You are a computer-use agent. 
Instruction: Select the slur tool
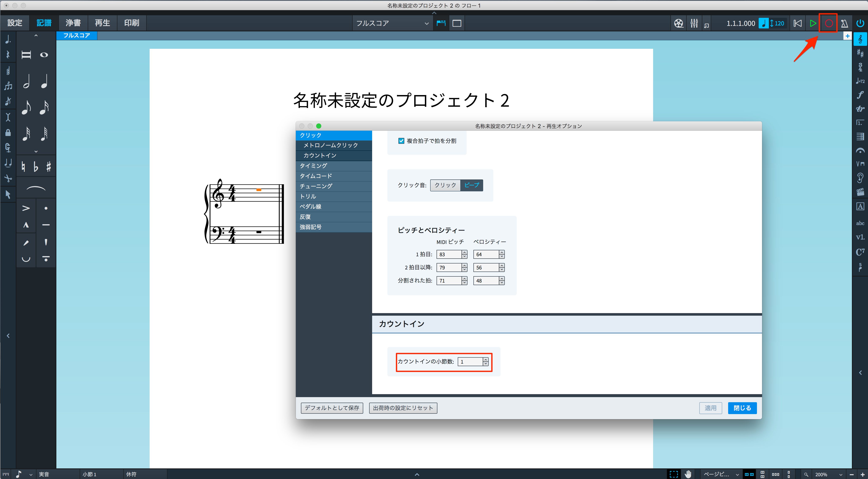[36, 188]
